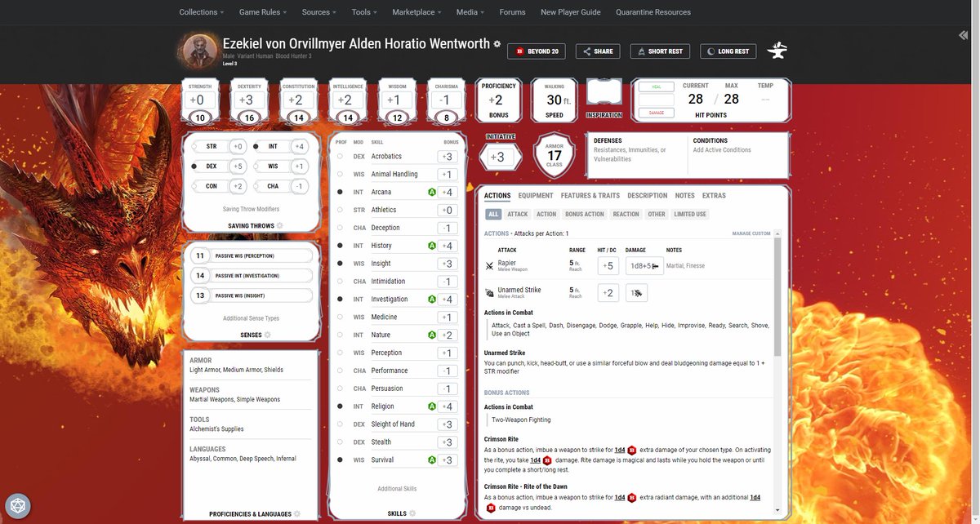The image size is (980, 524).
Task: Roll the Rapier 1d8+5 damage box
Action: (x=644, y=266)
